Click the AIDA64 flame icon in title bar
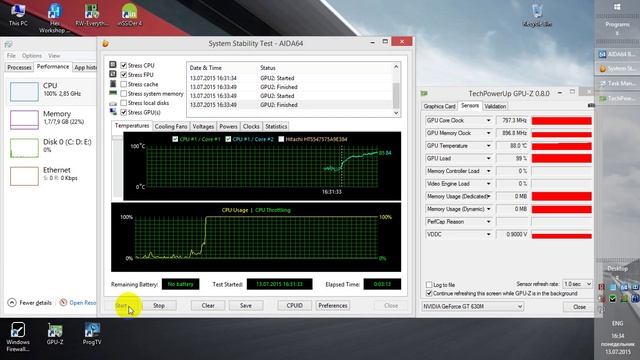 tap(106, 43)
